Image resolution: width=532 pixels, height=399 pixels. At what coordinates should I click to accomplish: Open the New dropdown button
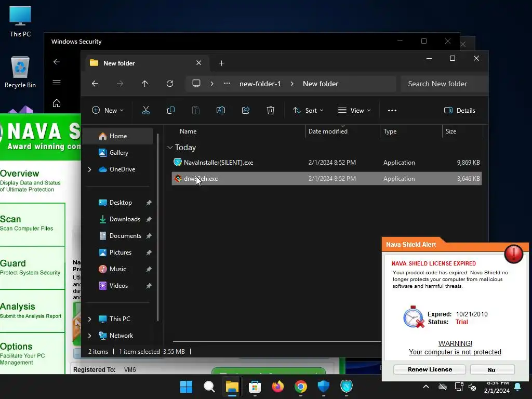pos(108,110)
